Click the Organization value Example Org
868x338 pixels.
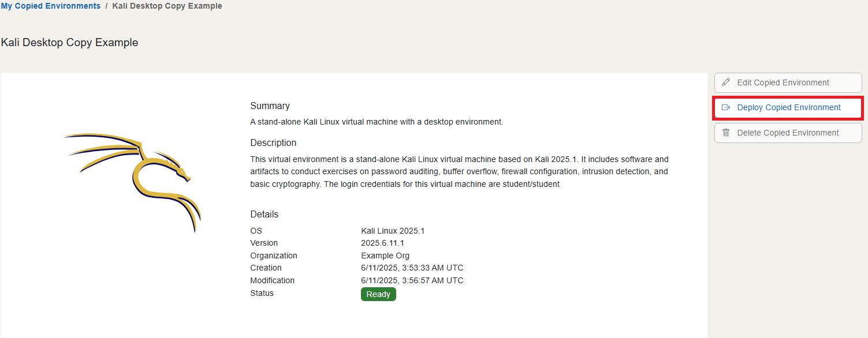tap(385, 256)
